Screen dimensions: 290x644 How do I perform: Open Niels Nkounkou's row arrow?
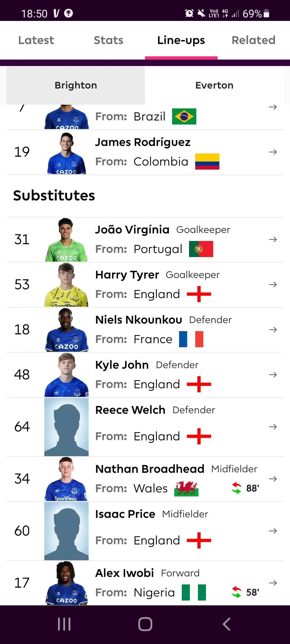pos(273,330)
